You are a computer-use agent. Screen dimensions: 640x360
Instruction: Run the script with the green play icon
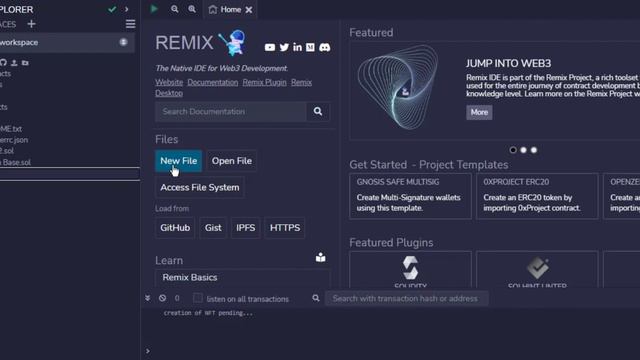coord(154,9)
